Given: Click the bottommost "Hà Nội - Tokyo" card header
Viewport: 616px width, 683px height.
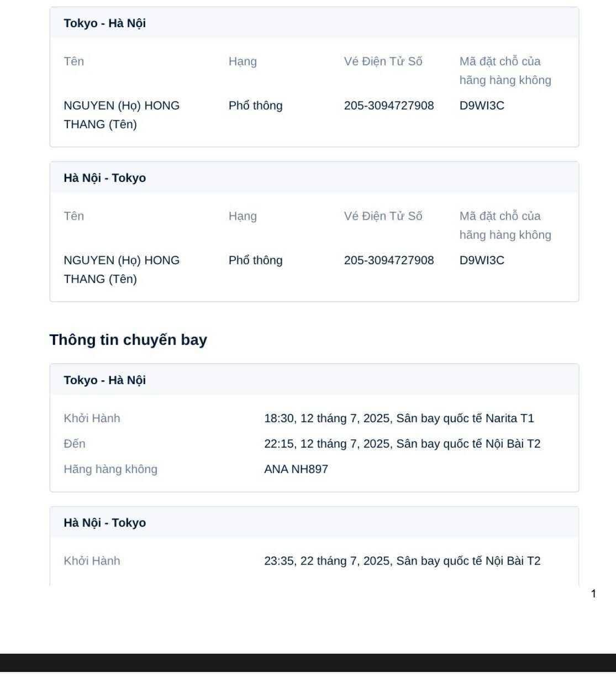Looking at the screenshot, I should (104, 523).
